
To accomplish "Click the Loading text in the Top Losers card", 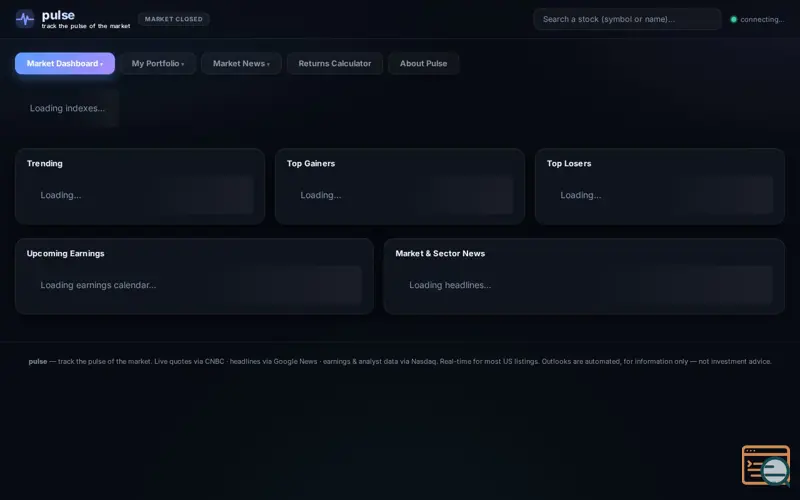I will (581, 195).
